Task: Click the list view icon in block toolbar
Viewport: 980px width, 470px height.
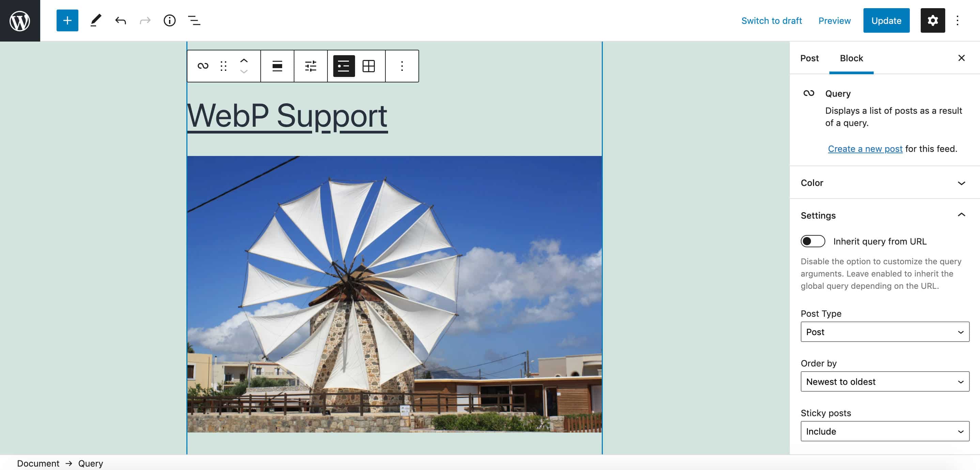Action: tap(344, 66)
